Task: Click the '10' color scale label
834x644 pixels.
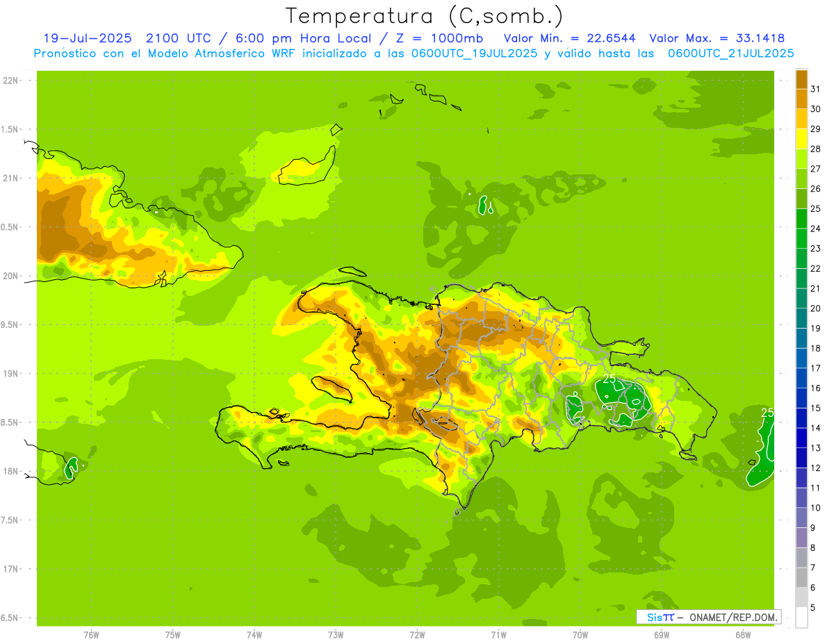Action: 816,508
